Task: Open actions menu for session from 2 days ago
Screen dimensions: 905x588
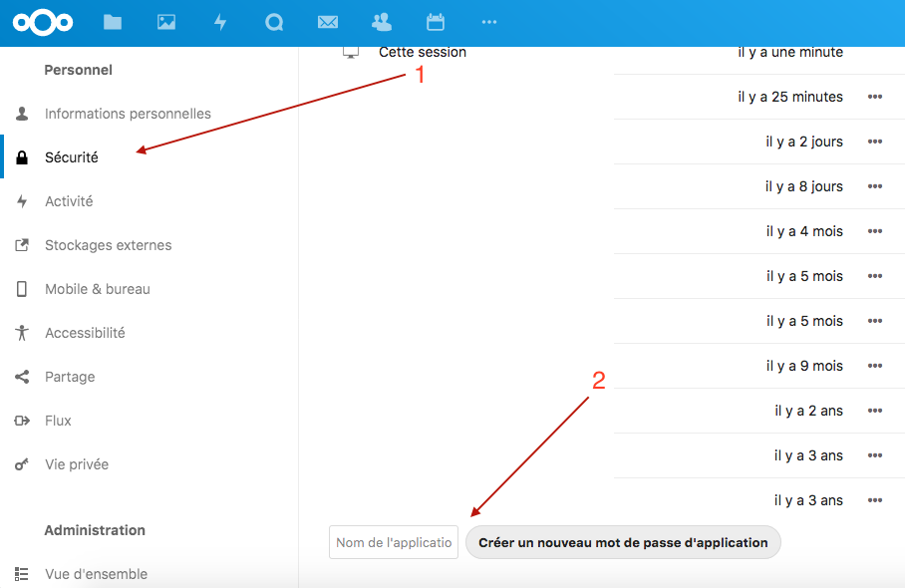Action: click(x=874, y=142)
